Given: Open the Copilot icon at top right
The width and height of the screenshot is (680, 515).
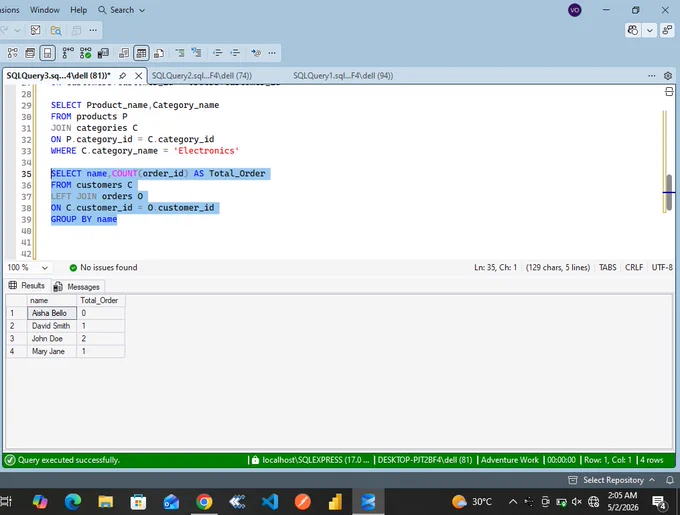Looking at the screenshot, I should 633,30.
